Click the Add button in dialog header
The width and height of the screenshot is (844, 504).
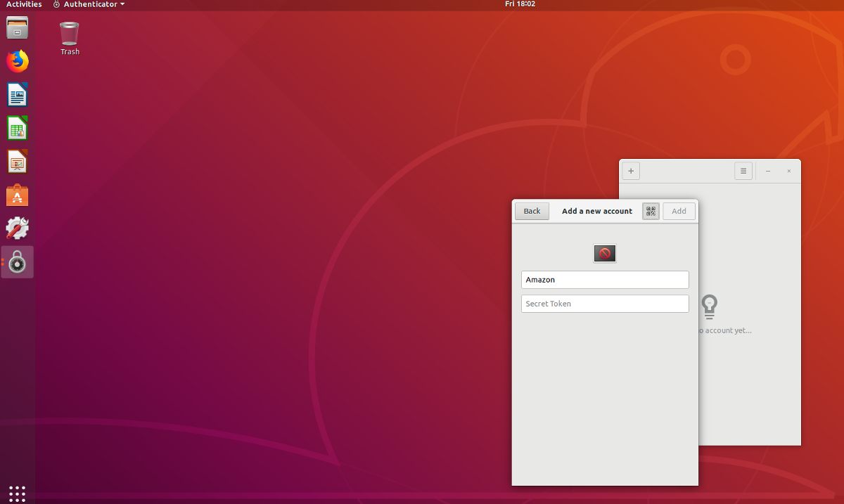pos(679,211)
